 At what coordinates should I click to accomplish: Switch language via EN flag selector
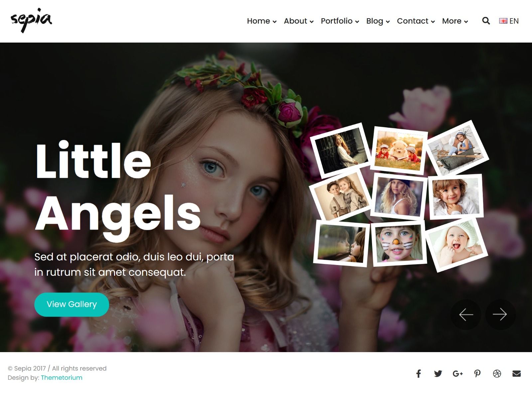[x=509, y=21]
